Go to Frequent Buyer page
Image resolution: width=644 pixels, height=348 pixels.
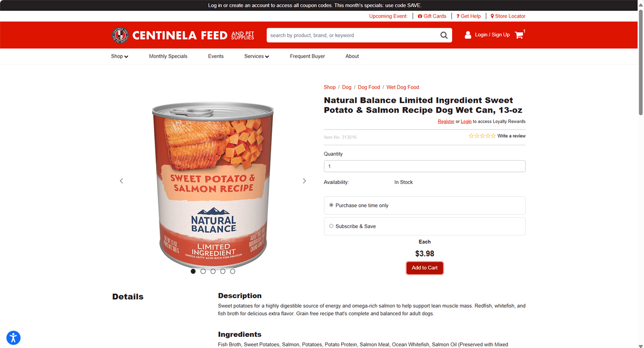click(307, 56)
